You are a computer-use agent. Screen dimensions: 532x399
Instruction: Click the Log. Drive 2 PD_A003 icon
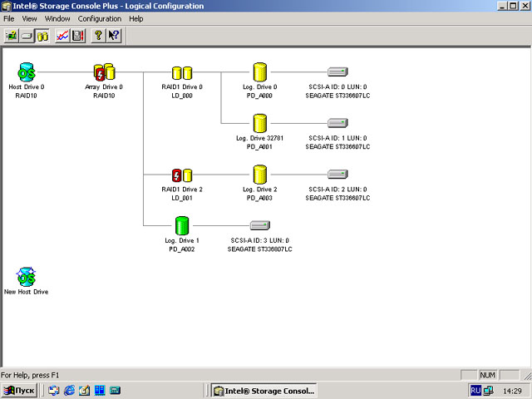pos(259,175)
